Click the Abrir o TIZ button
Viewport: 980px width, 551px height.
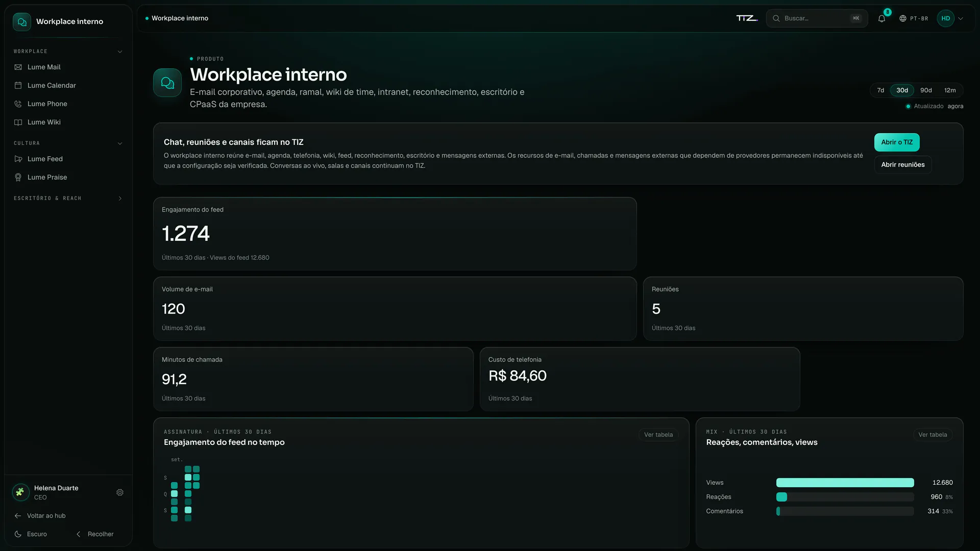tap(897, 142)
